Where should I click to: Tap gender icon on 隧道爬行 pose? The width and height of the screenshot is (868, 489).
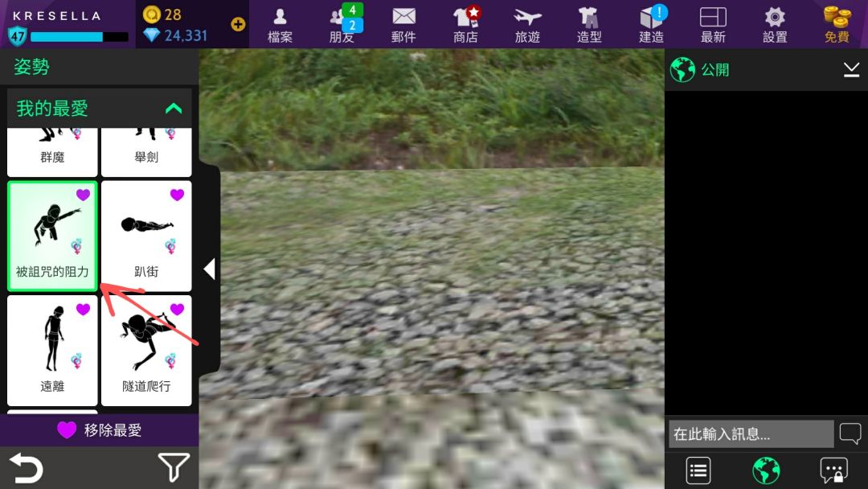click(x=170, y=361)
